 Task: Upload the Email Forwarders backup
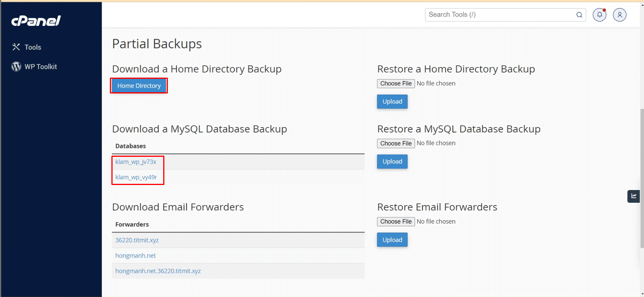[392, 240]
